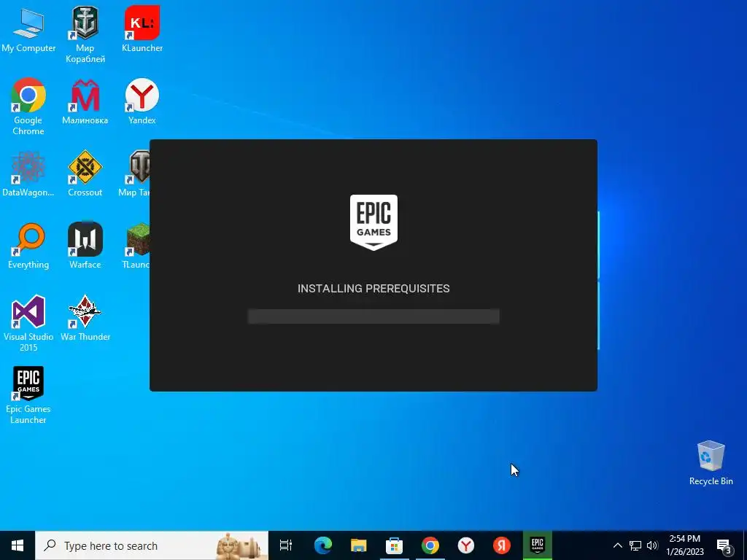Select the My Computer desktop icon
The image size is (747, 560).
(28, 29)
